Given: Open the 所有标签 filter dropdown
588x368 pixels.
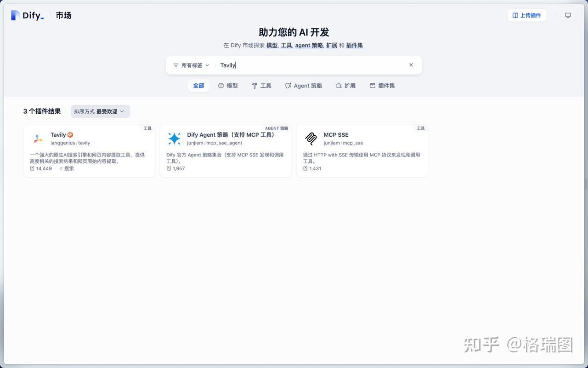Looking at the screenshot, I should point(191,65).
